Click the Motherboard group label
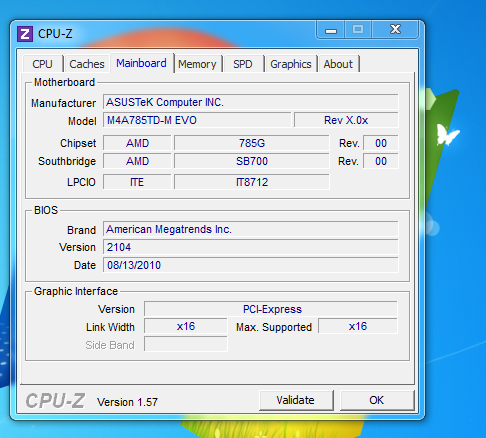This screenshot has height=438, width=486. tap(64, 82)
